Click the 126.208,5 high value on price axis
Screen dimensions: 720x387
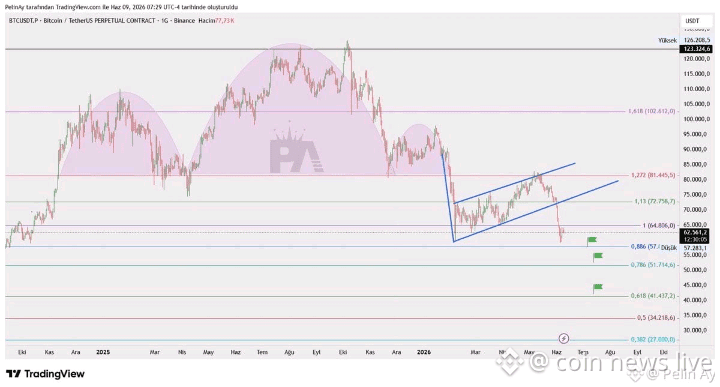pyautogui.click(x=697, y=40)
